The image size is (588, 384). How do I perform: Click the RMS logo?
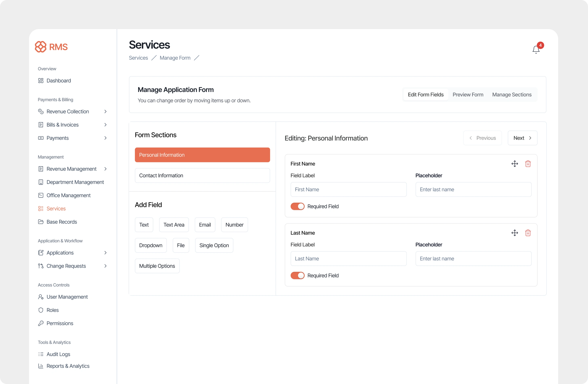[51, 47]
